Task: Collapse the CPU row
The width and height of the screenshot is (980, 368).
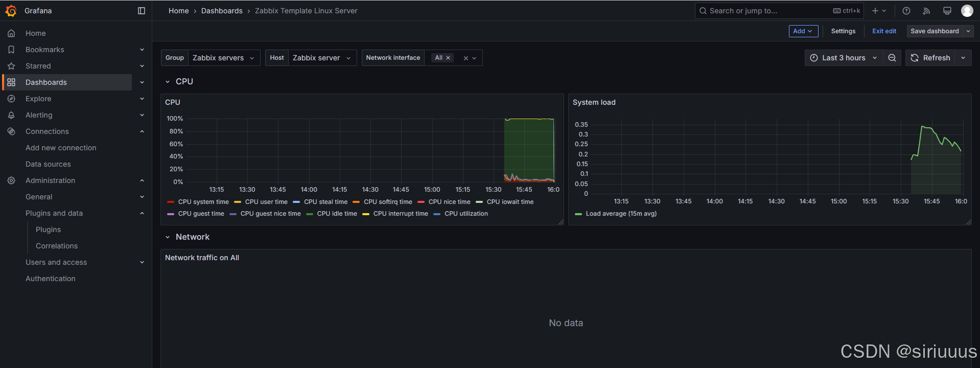Action: 167,82
